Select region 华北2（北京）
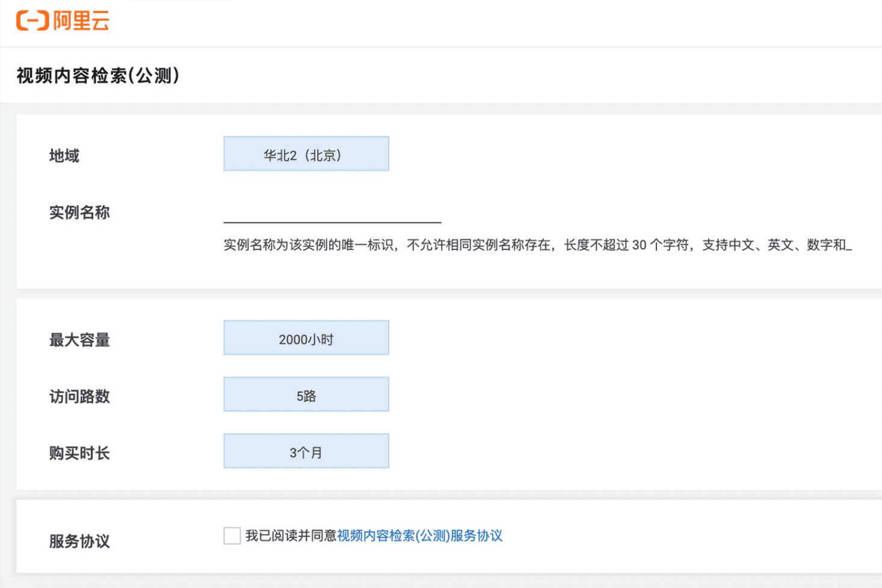882x588 pixels. pyautogui.click(x=306, y=154)
